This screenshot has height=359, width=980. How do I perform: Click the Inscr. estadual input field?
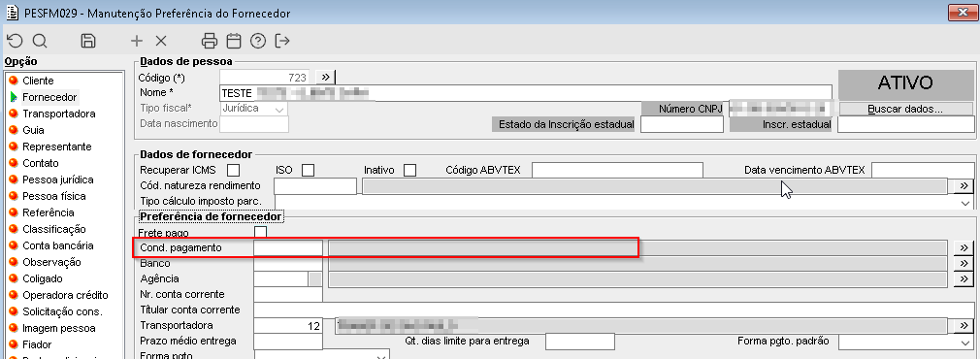(906, 124)
